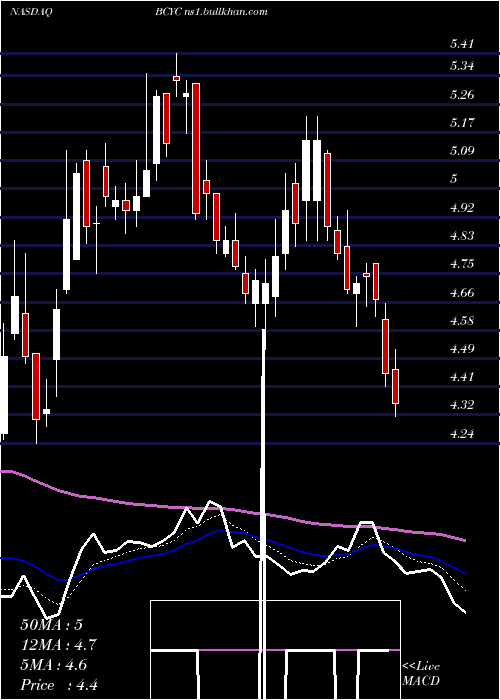This screenshot has width=500, height=700.
Task: Click the 4.75 price axis label
Action: tap(462, 264)
